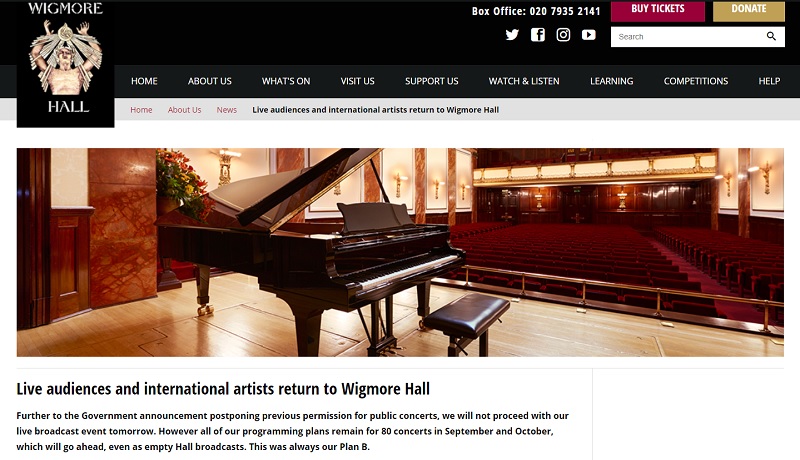
Task: Open the Learning menu
Action: [x=611, y=81]
